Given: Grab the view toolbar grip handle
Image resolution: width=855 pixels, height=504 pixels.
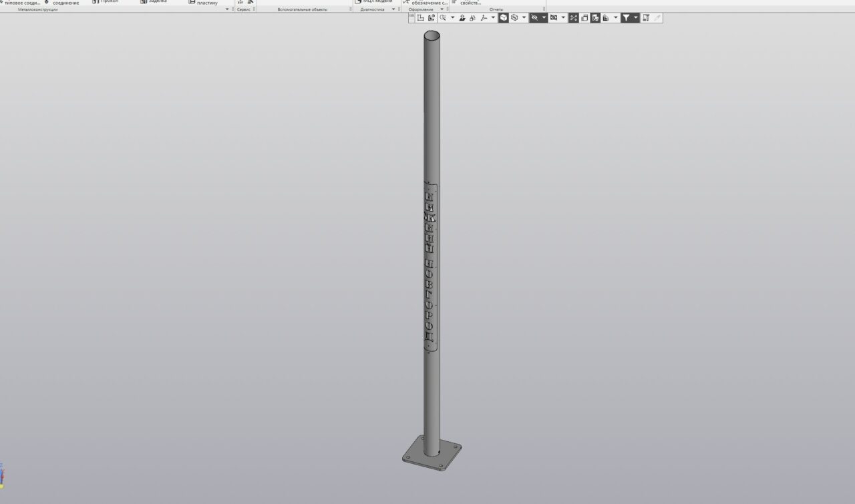Looking at the screenshot, I should [x=411, y=18].
